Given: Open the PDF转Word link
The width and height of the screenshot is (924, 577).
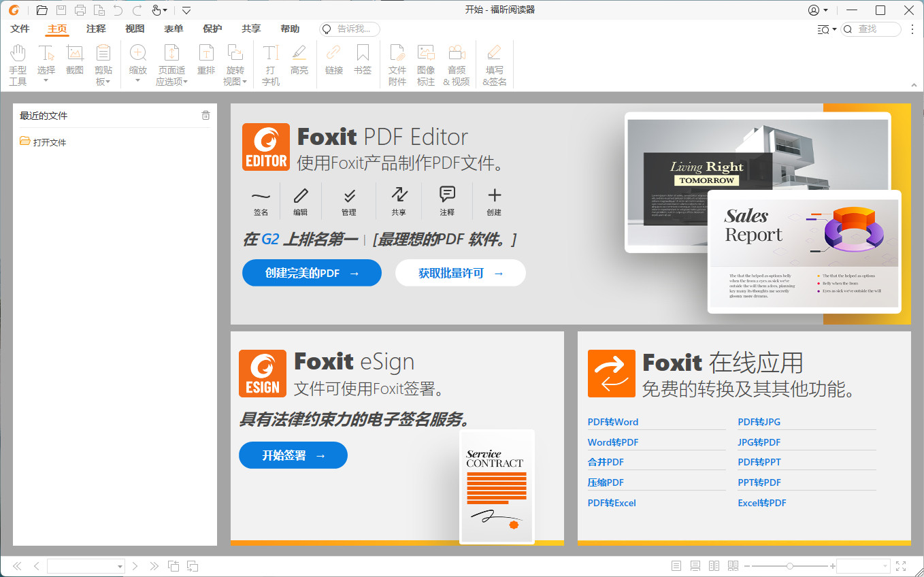Looking at the screenshot, I should pos(613,422).
